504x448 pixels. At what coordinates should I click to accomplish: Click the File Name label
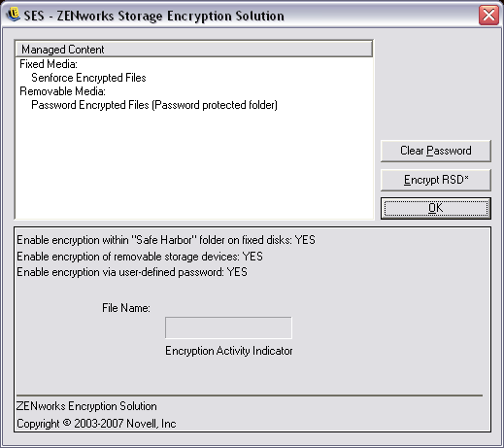pos(126,308)
